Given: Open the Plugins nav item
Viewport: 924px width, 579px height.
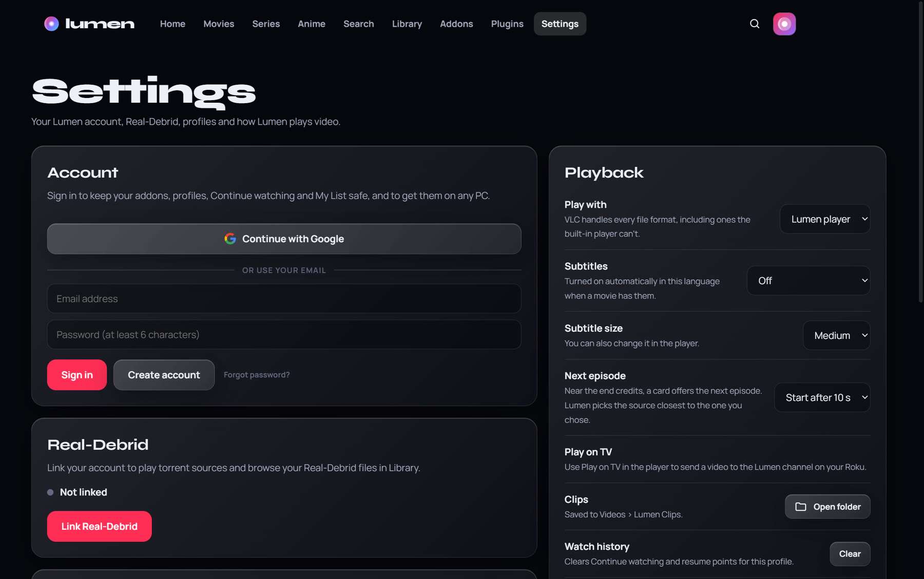Looking at the screenshot, I should [507, 24].
